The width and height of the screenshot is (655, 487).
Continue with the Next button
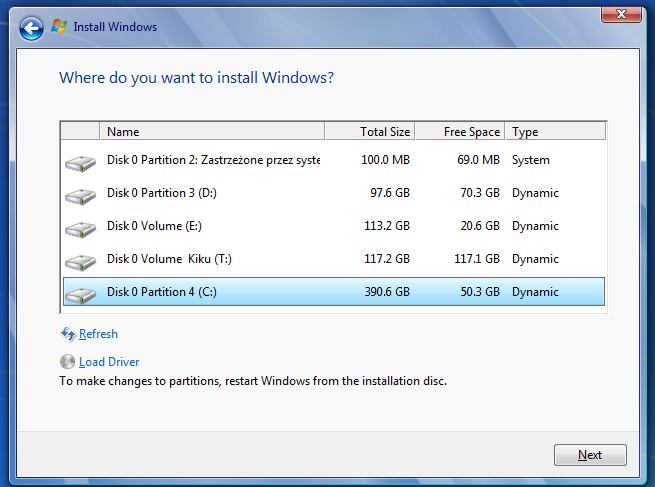(x=590, y=455)
